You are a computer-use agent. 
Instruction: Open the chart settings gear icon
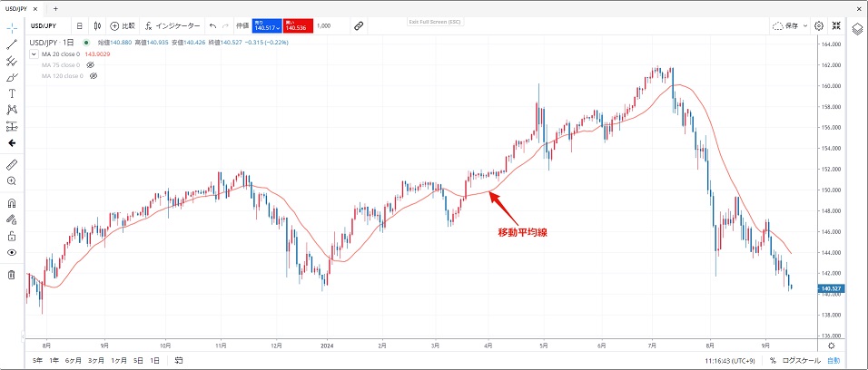818,26
